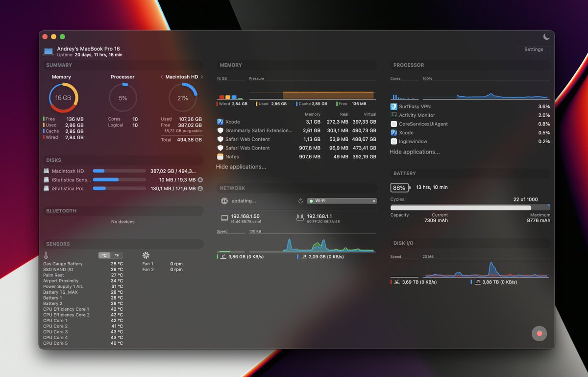Click the globe icon next to updating...
Viewport: 588px width, 377px height.
[x=224, y=201]
